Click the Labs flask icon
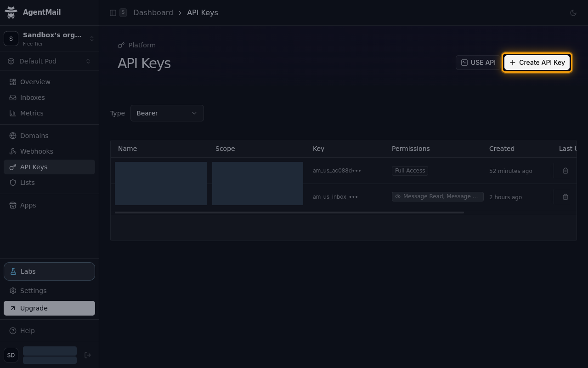Viewport: 588px width, 368px height. tap(13, 271)
